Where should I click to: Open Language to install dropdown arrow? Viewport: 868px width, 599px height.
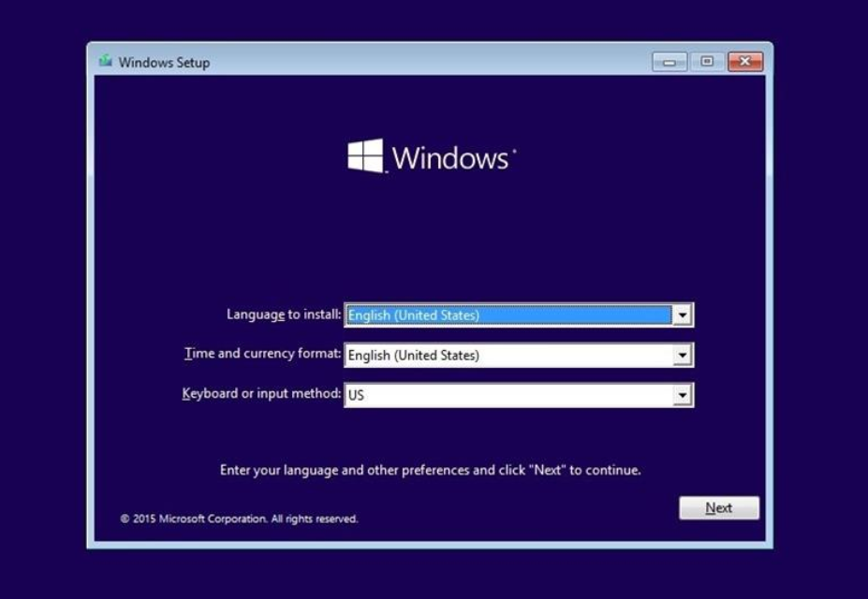pyautogui.click(x=682, y=315)
